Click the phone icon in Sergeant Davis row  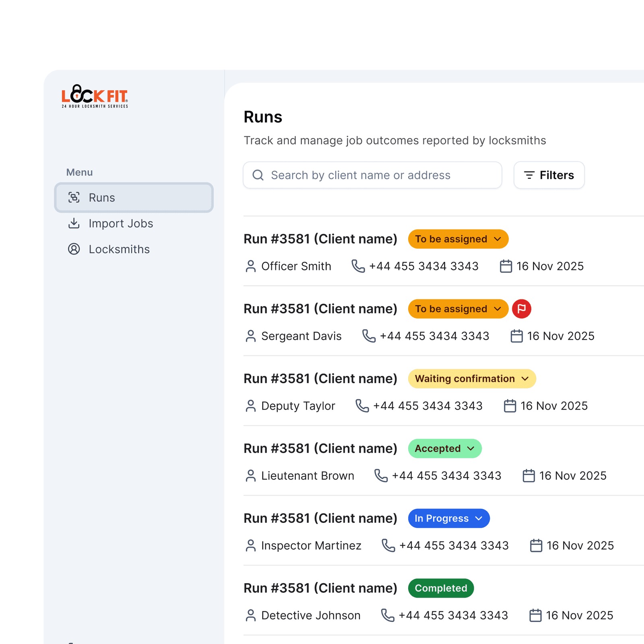pos(369,336)
